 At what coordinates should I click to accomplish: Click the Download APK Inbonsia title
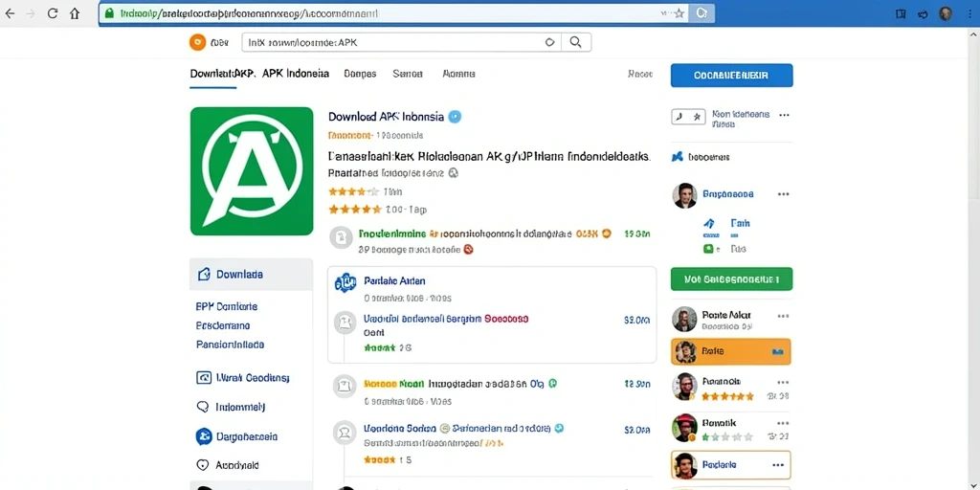(387, 116)
